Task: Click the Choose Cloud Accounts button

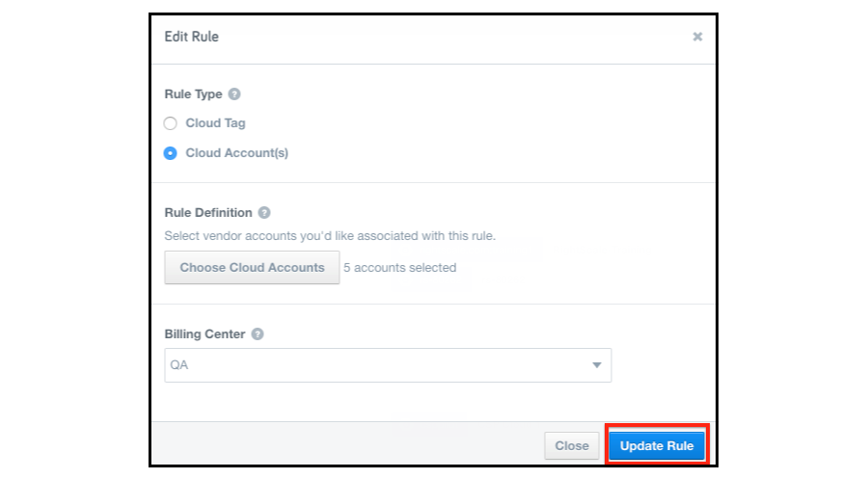Action: [x=252, y=267]
